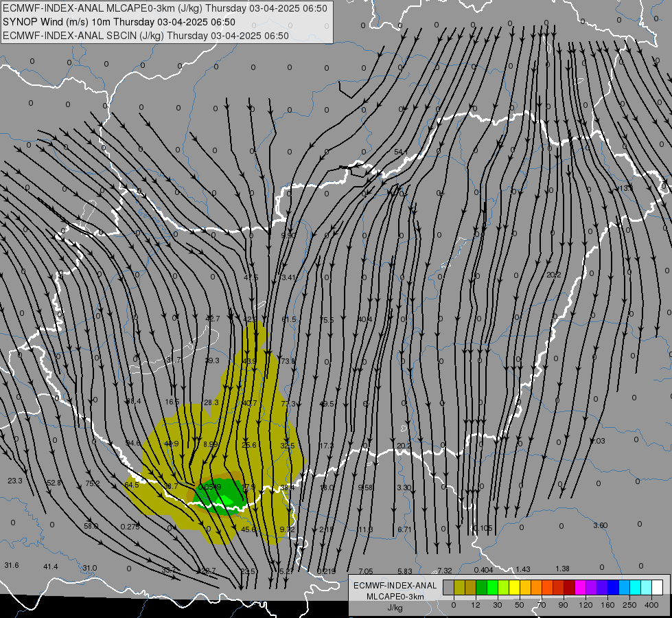
Task: Click the legend scale value '30'
Action: [497, 605]
